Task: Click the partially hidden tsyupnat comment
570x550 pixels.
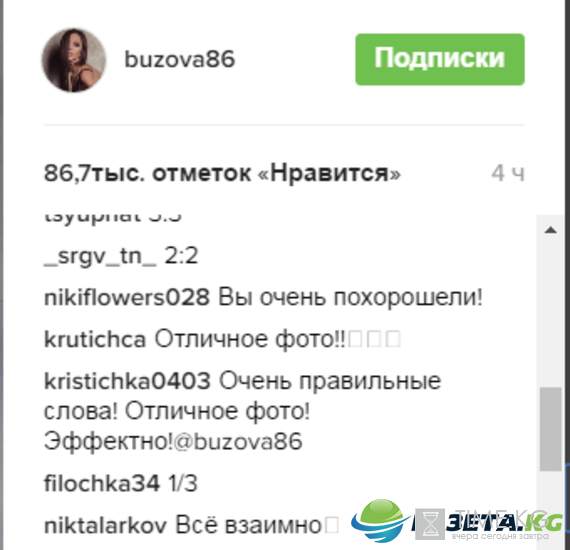Action: point(113,217)
